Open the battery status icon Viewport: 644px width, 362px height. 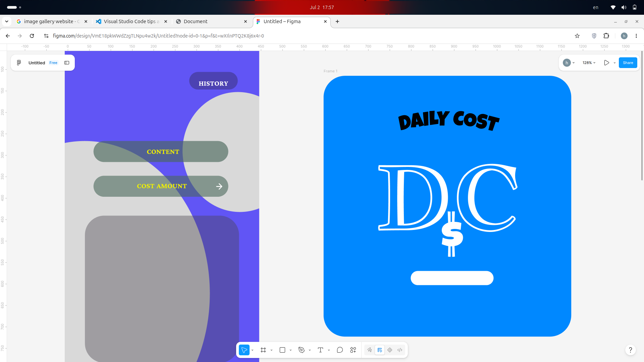click(x=635, y=7)
